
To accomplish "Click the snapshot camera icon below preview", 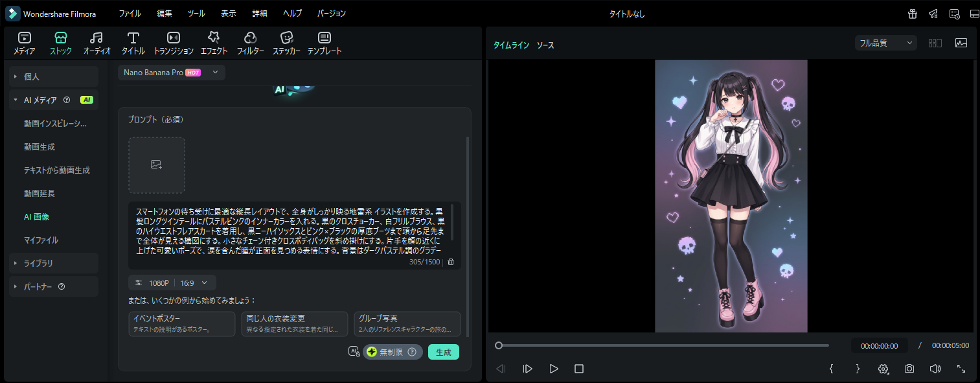I will (x=909, y=369).
